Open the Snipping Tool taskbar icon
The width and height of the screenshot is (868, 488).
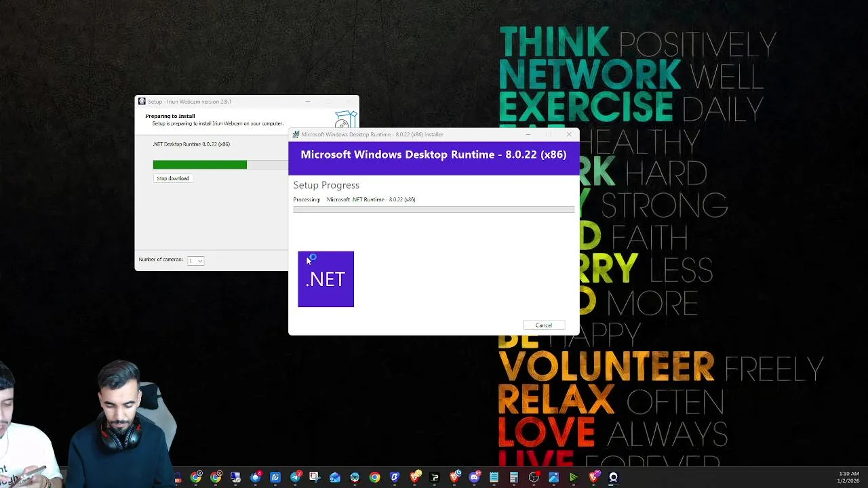tap(315, 477)
